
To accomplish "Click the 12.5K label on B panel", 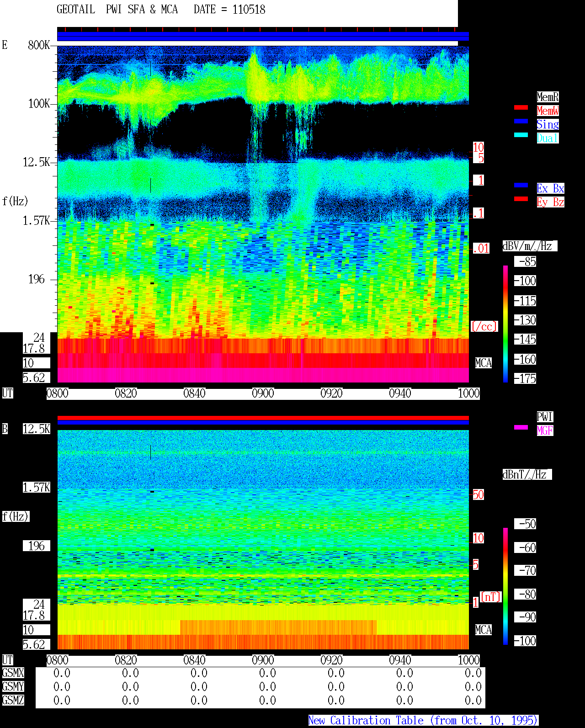I will [37, 429].
